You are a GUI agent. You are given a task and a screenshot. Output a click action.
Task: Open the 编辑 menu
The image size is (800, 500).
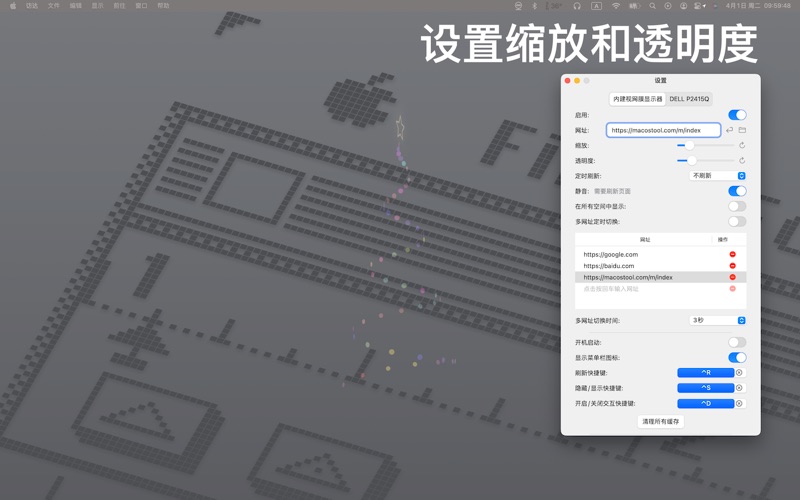tap(76, 6)
